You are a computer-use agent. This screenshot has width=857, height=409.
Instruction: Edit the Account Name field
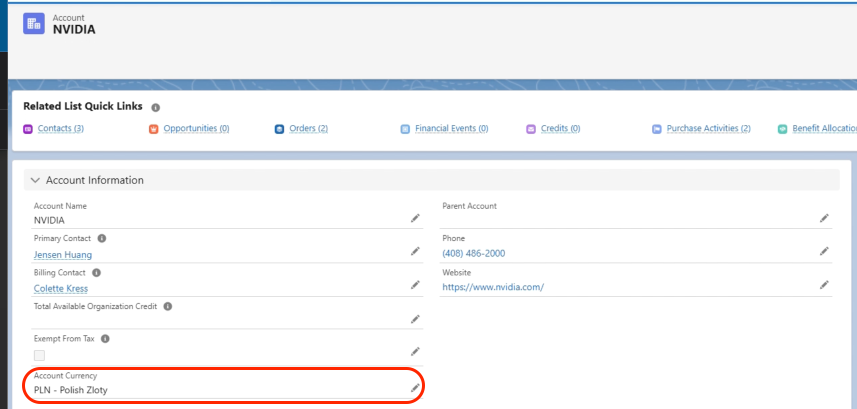tap(415, 218)
